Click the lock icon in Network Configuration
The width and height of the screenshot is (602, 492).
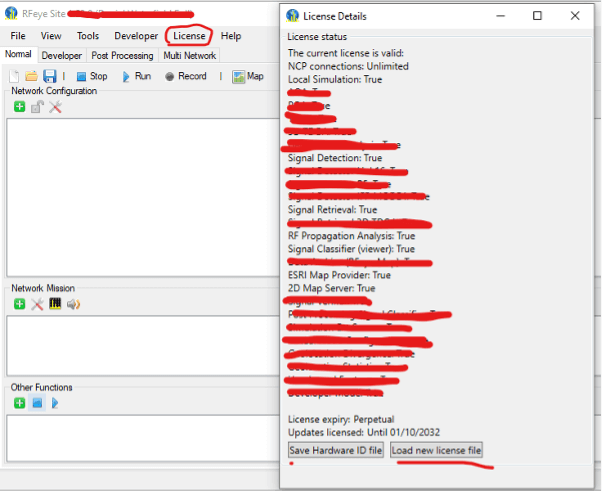point(37,107)
